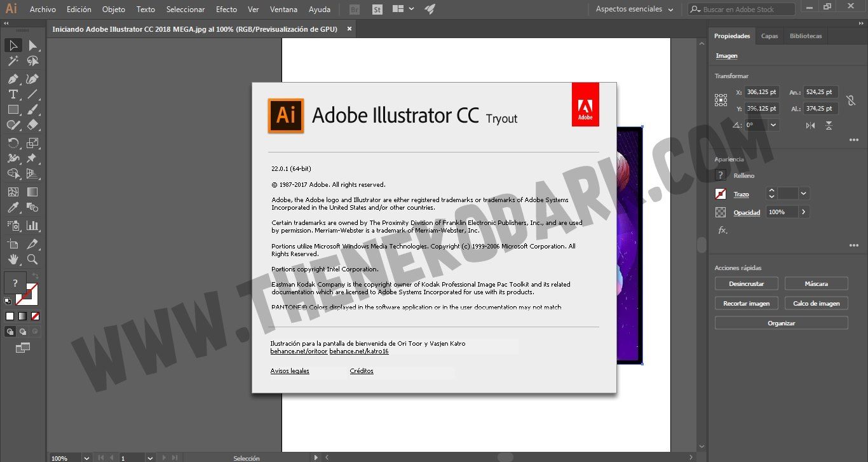Screen dimensions: 868x462
Task: Select the Eyedropper tool
Action: (x=13, y=207)
